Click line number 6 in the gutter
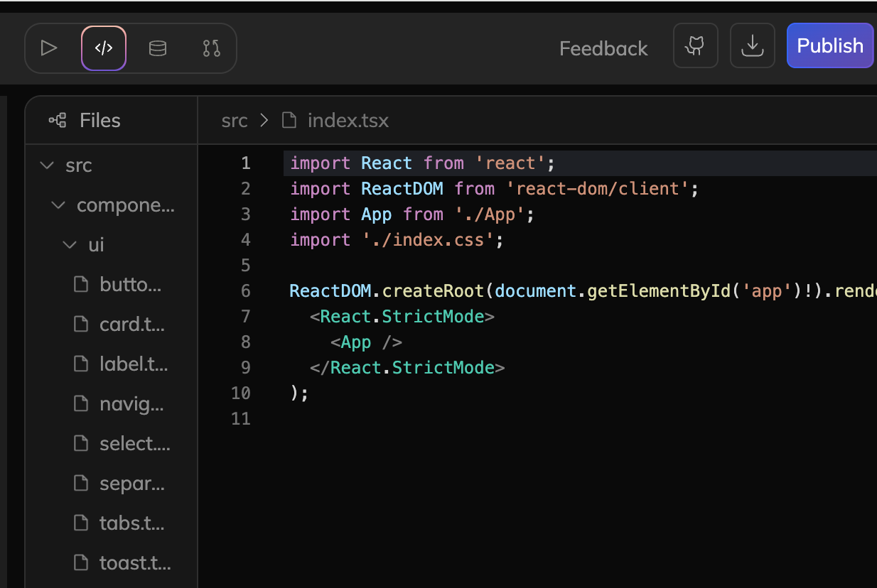The image size is (877, 588). pyautogui.click(x=245, y=290)
